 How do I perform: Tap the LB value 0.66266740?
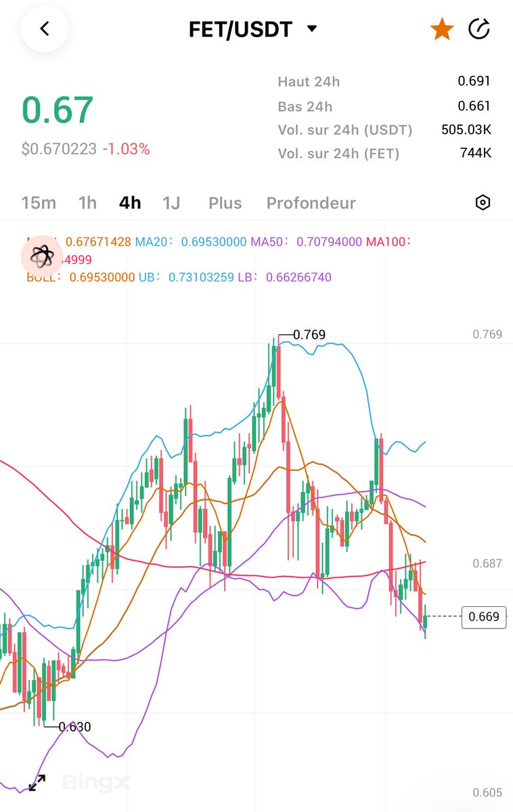298,277
